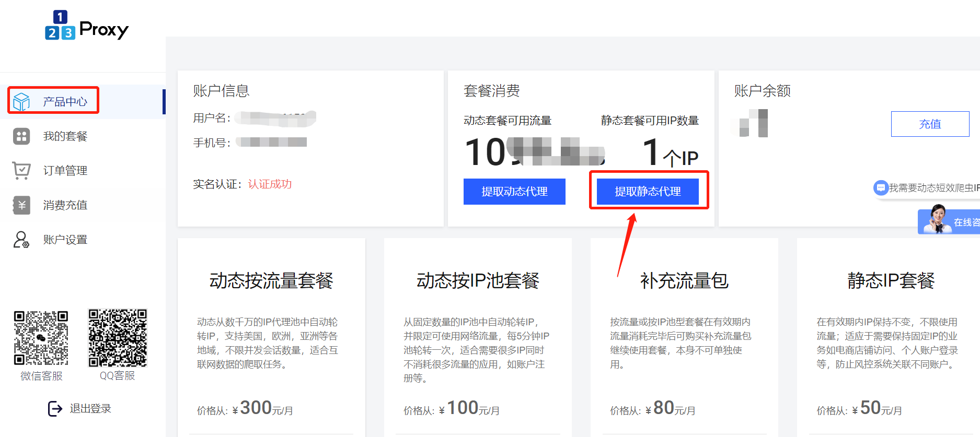Viewport: 980px width, 437px height.
Task: Click the 我的套餐 grid icon
Action: point(21,136)
